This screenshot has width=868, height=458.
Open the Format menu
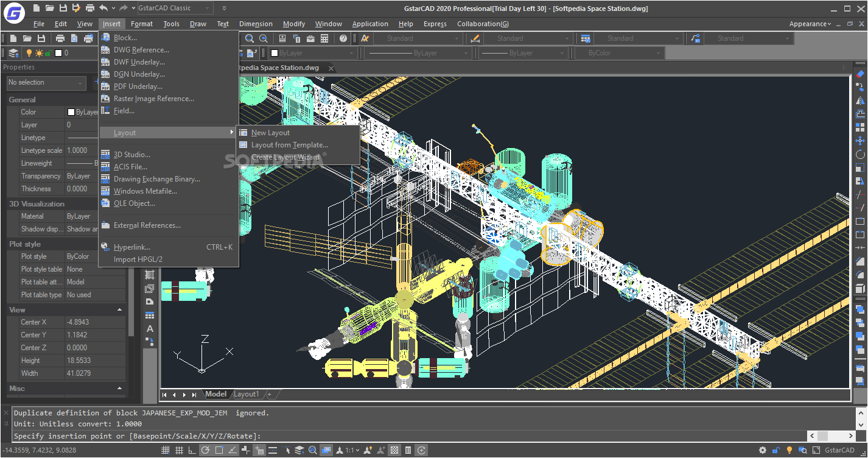[142, 24]
